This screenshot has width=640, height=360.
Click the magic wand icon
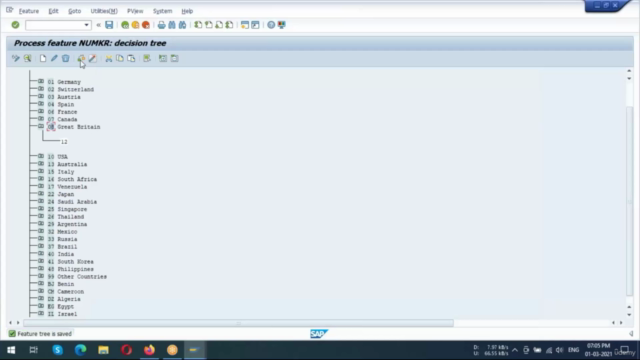[x=93, y=58]
